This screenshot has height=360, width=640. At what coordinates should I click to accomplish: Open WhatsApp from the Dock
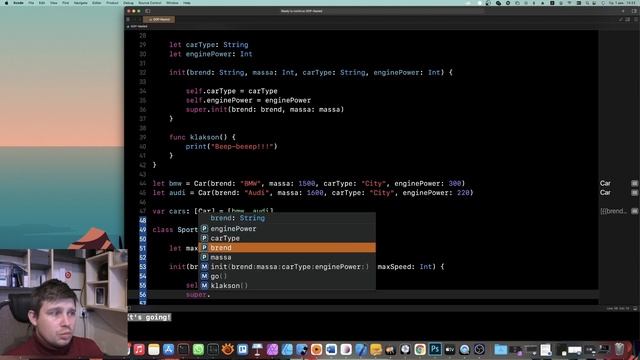pyautogui.click(x=198, y=349)
